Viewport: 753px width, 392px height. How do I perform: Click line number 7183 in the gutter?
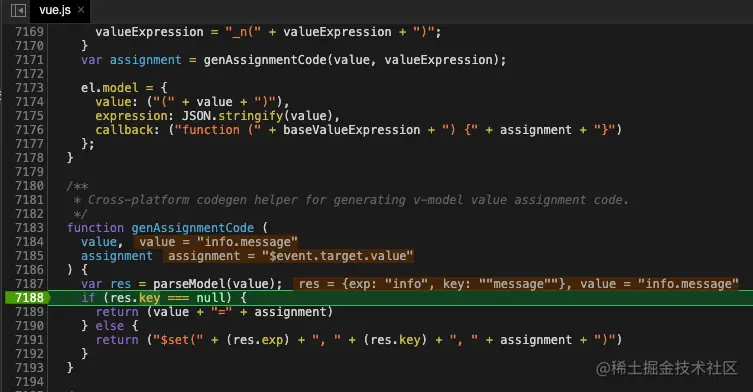[x=29, y=228]
